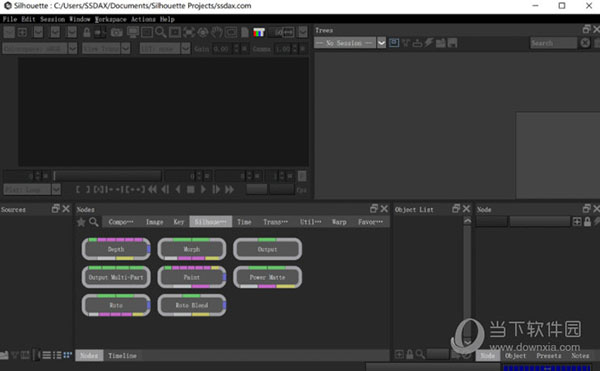The image size is (600, 371).
Task: Switch to the Key node tab
Action: (179, 222)
